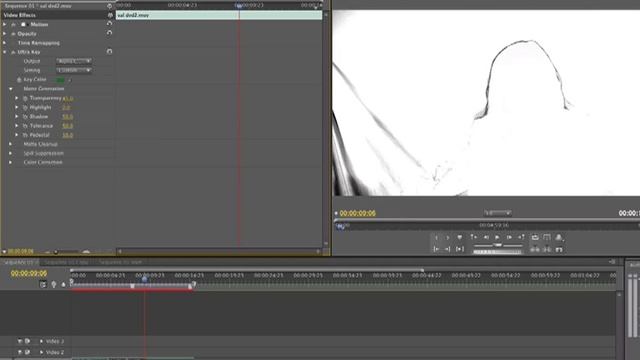The height and width of the screenshot is (360, 640).
Task: Open the Program Monitor zoom level dropdown
Action: [497, 213]
